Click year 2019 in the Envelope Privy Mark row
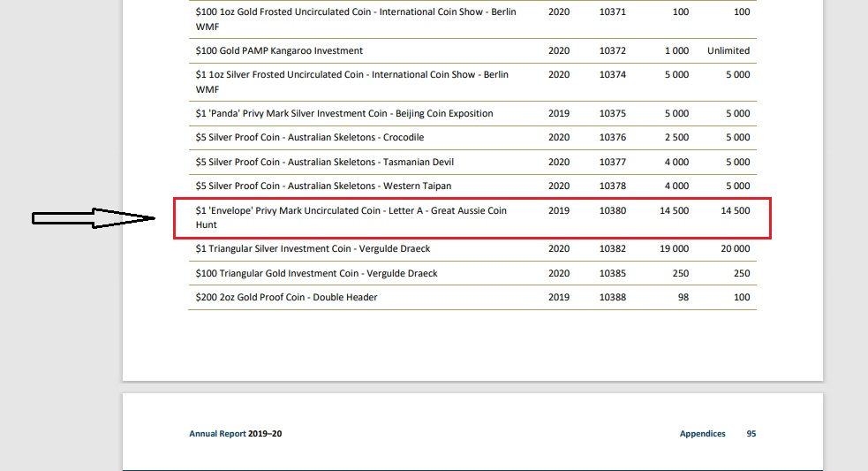Screen dimensions: 868x471 pyautogui.click(x=559, y=210)
